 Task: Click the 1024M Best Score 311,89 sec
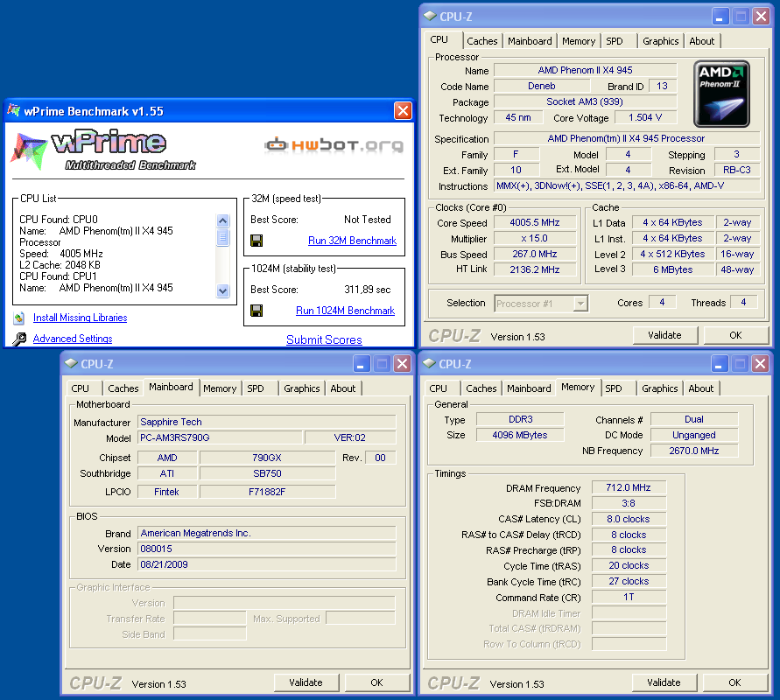point(368,290)
